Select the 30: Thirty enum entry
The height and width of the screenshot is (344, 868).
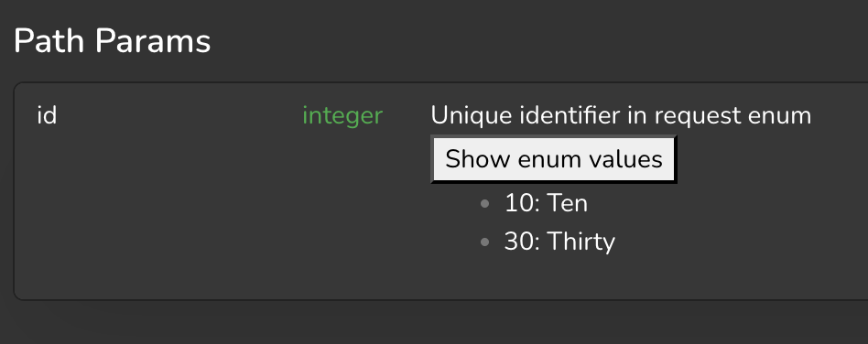pyautogui.click(x=559, y=242)
